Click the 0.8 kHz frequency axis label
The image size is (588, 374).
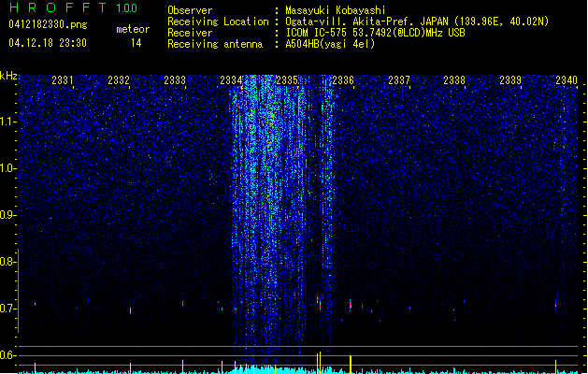point(8,262)
